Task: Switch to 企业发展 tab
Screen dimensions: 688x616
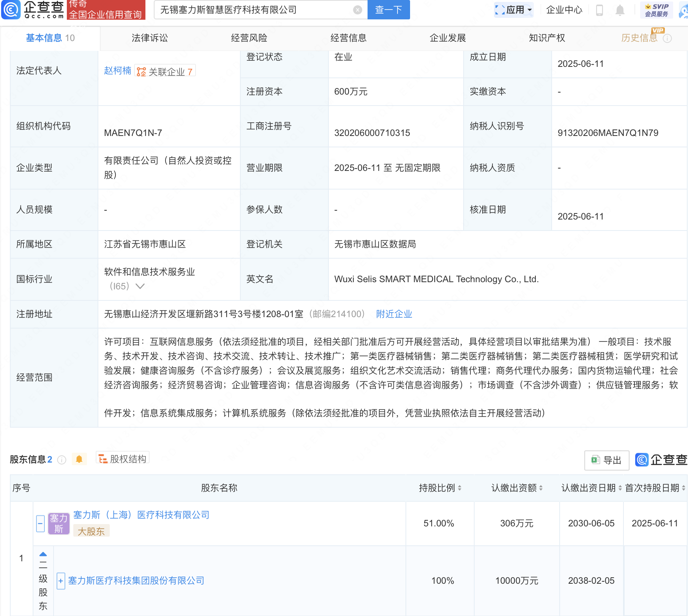Action: 448,38
